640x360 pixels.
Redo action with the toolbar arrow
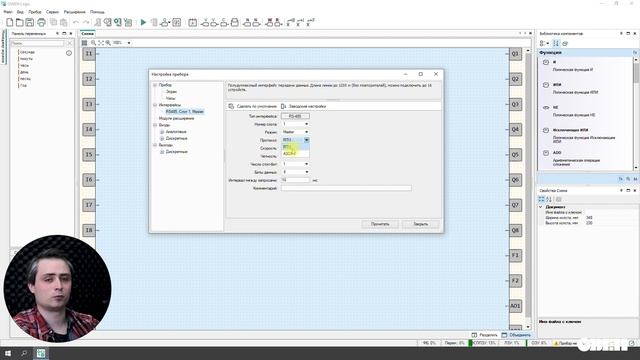point(86,22)
